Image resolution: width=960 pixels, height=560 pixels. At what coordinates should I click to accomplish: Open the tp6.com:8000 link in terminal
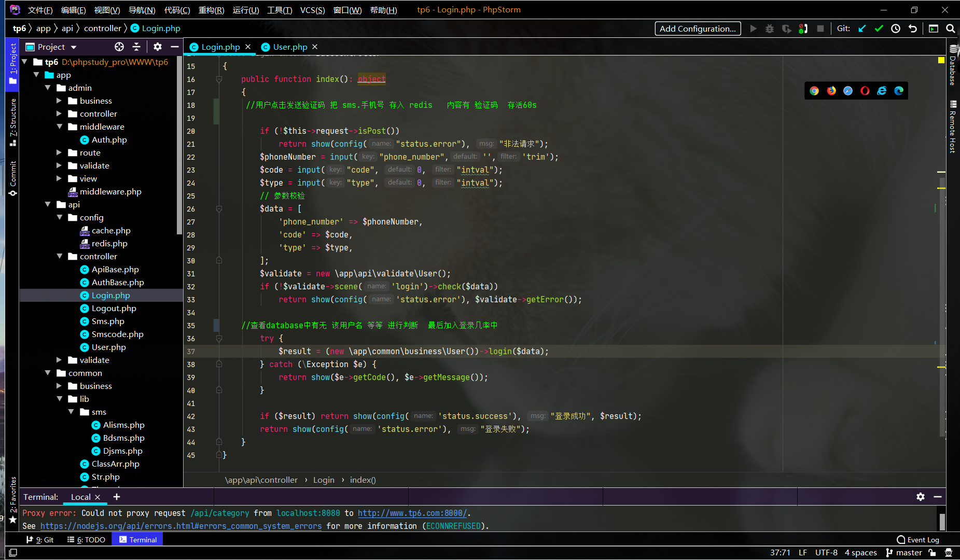click(412, 513)
